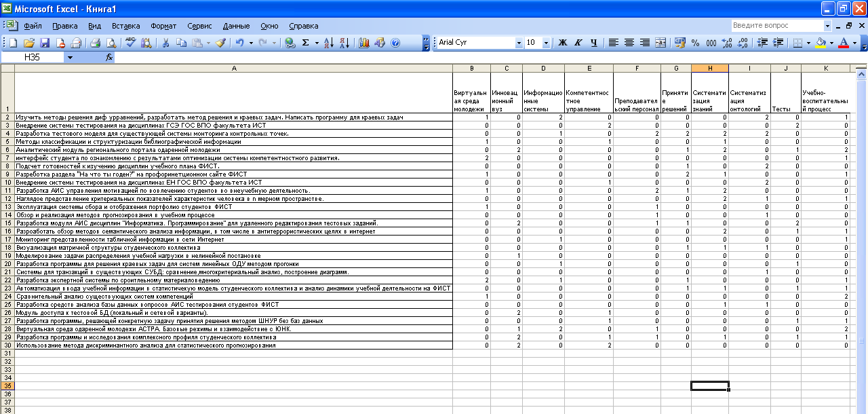Expand the Paste options dropdown arrow
The width and height of the screenshot is (868, 414).
(x=208, y=42)
